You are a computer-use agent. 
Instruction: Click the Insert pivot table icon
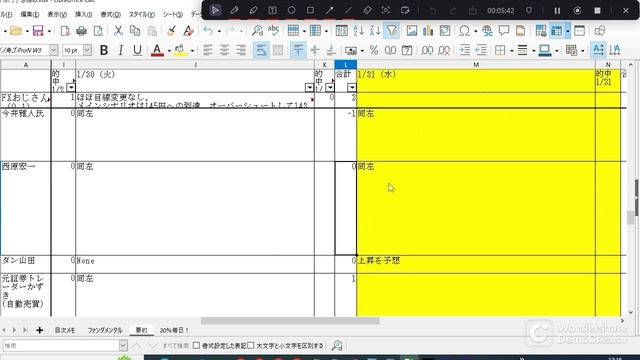pyautogui.click(x=445, y=31)
